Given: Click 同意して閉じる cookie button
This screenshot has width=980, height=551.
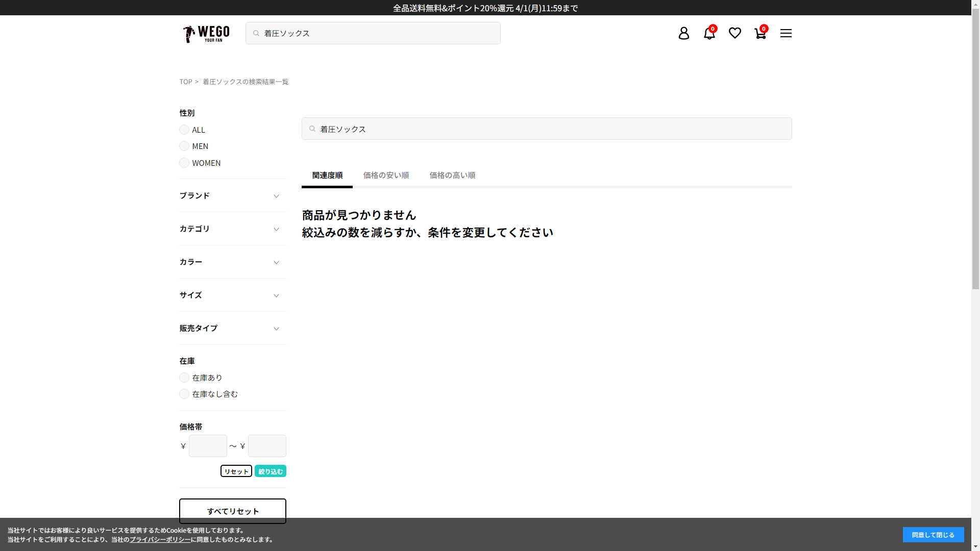Looking at the screenshot, I should point(933,535).
